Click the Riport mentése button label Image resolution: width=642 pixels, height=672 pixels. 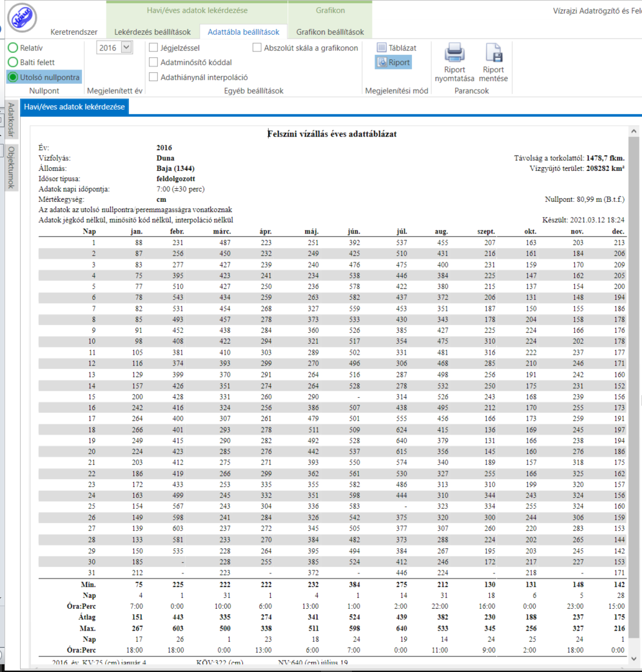pyautogui.click(x=493, y=74)
